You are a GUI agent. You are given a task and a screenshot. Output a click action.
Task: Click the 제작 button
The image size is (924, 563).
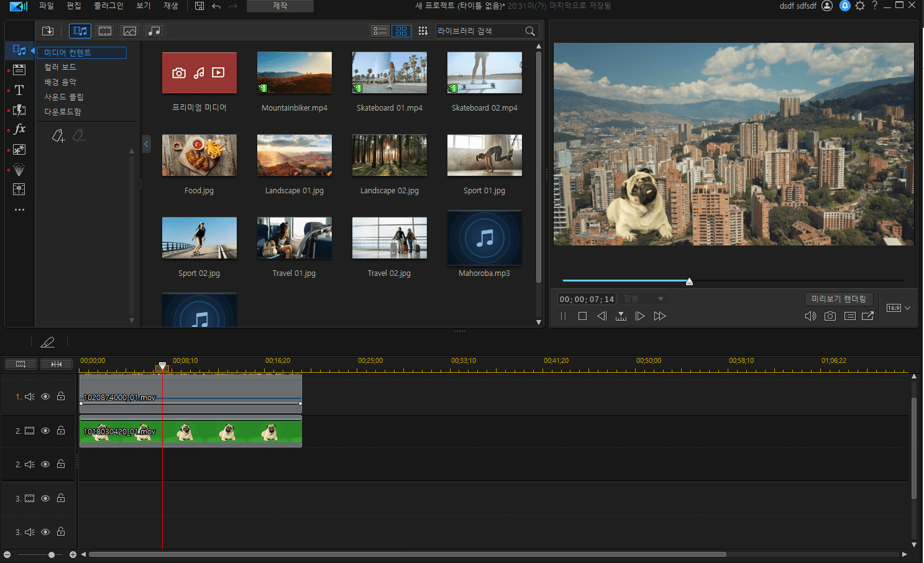coord(280,6)
